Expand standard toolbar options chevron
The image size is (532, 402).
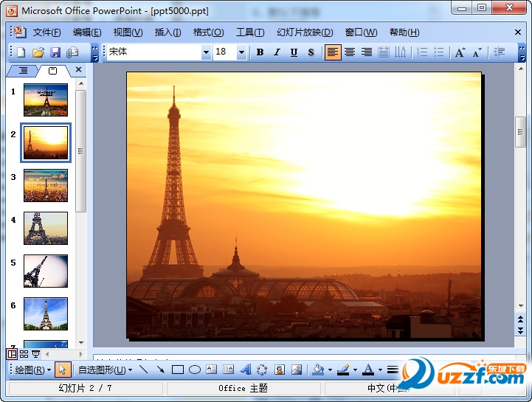click(95, 53)
